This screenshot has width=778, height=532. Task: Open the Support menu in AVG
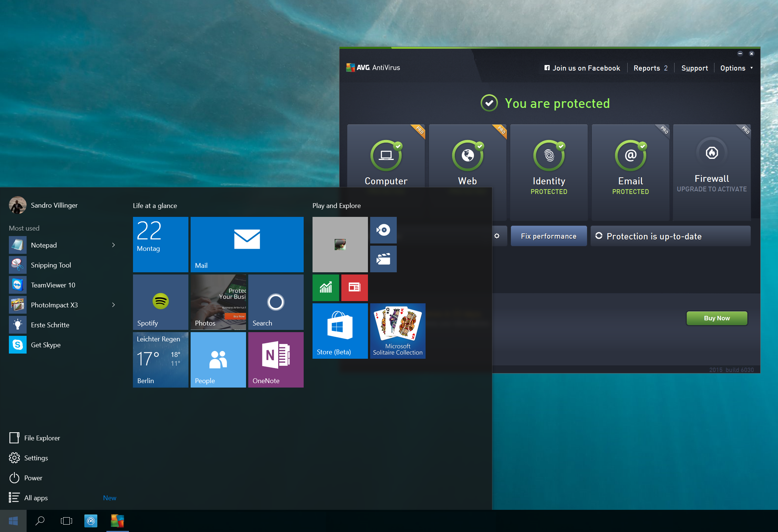tap(695, 68)
